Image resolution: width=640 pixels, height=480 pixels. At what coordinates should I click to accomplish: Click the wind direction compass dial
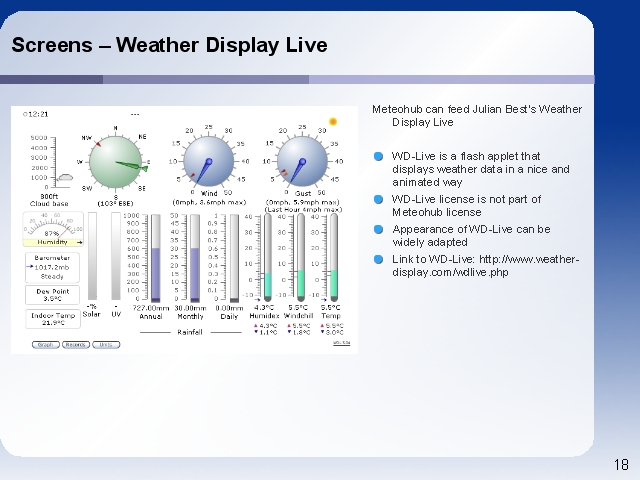coord(116,162)
